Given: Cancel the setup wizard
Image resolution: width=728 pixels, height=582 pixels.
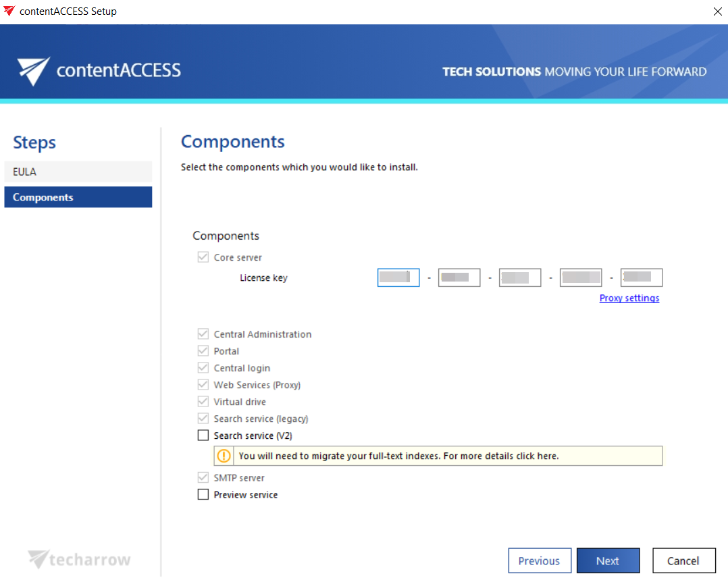Looking at the screenshot, I should click(x=683, y=560).
